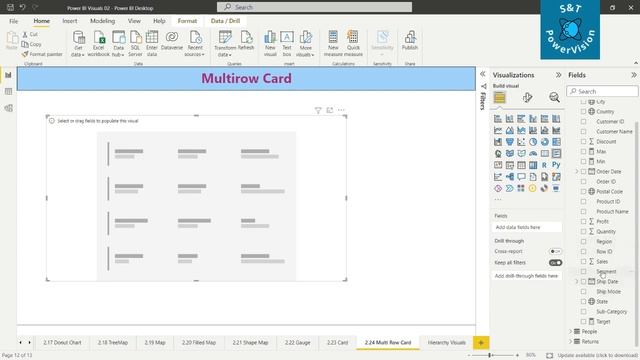The image size is (640, 360).
Task: Open the View ribbon tab
Action: pyautogui.click(x=134, y=21)
